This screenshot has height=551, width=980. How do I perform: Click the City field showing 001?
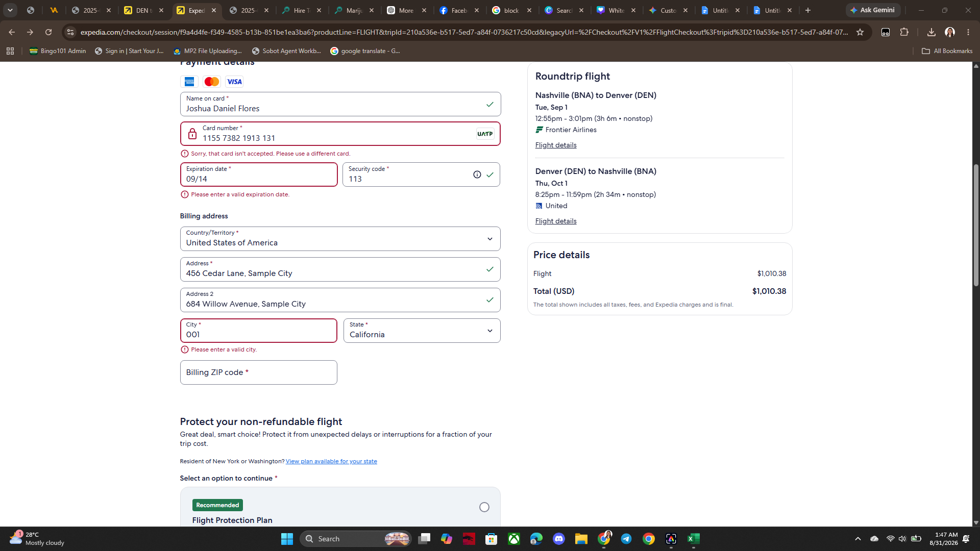(x=259, y=331)
